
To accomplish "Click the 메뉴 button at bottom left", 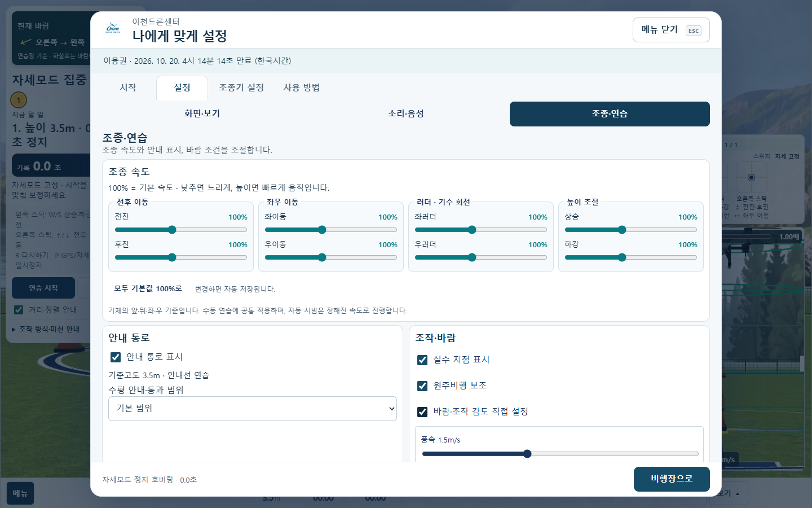I will [20, 493].
